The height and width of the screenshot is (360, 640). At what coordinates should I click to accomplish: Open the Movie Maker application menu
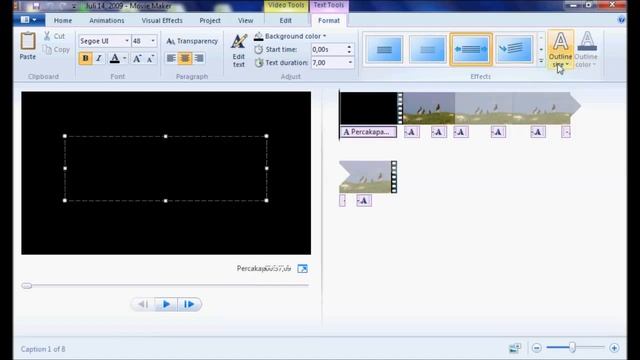click(29, 20)
